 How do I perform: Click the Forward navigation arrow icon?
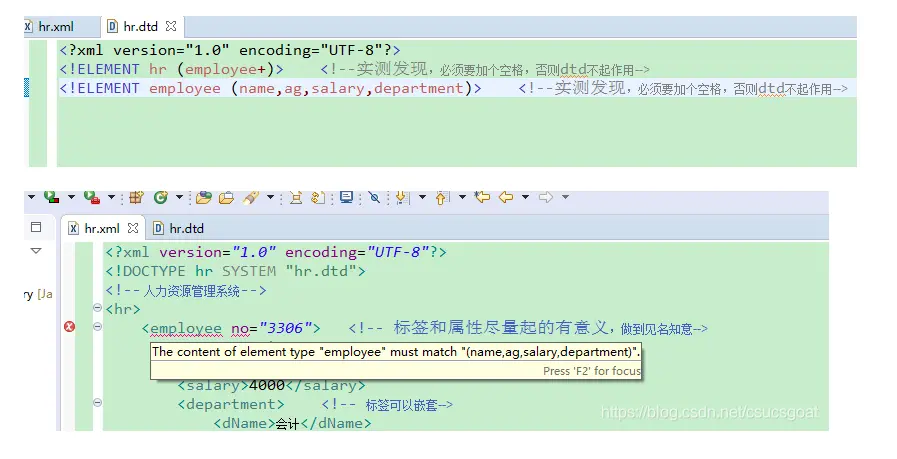pyautogui.click(x=546, y=197)
